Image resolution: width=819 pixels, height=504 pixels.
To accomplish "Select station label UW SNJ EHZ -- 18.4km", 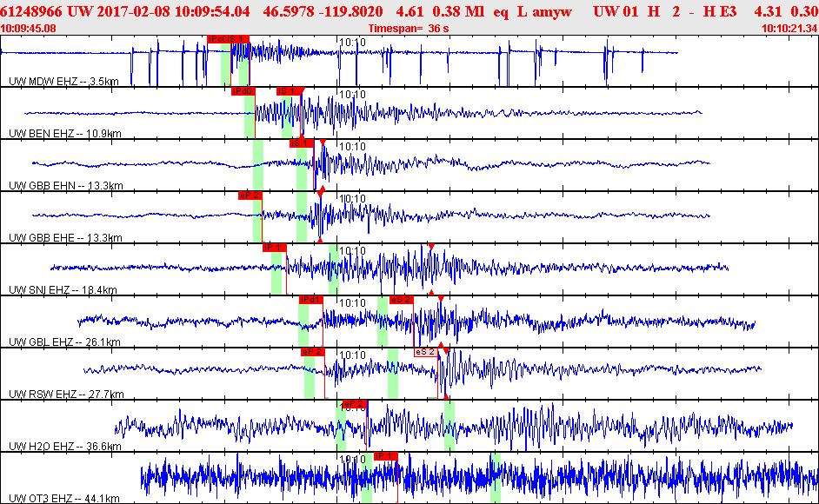I will [x=63, y=290].
